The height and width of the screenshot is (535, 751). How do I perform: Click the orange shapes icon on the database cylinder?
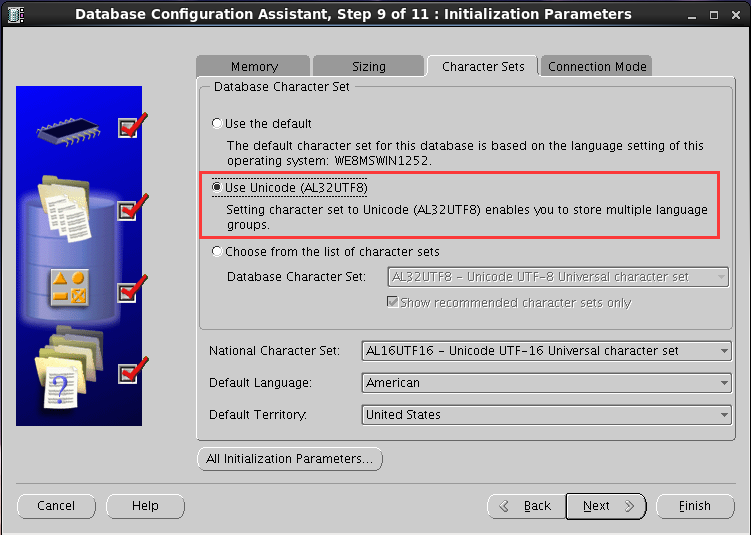coord(70,287)
